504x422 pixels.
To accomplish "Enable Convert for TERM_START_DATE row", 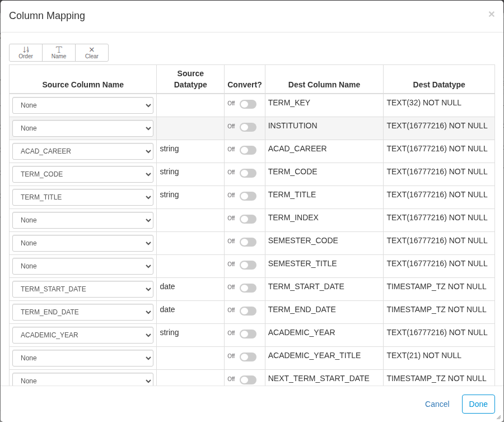I will coord(248,288).
